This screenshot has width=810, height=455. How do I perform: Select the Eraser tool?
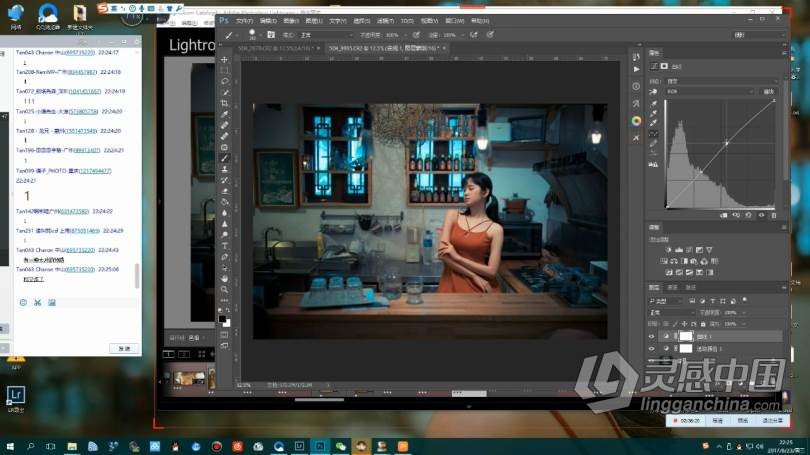point(224,191)
